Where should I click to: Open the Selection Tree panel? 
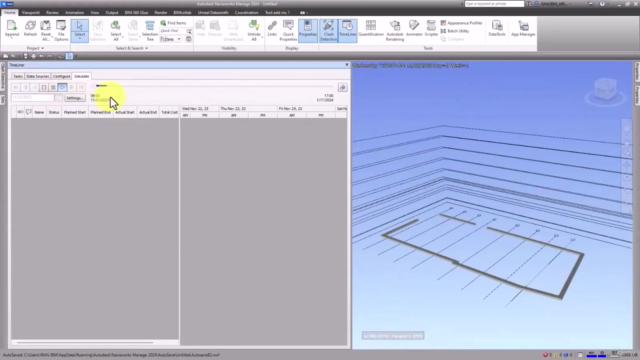[x=150, y=30]
